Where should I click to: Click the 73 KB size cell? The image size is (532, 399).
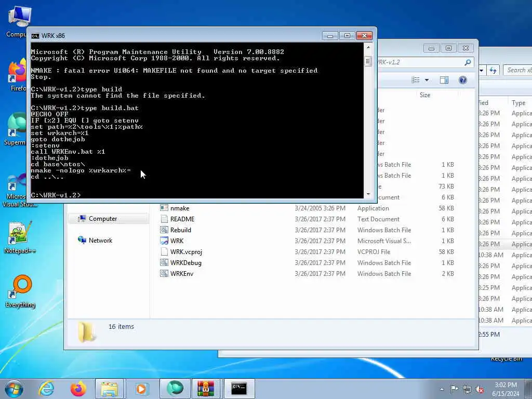click(446, 187)
